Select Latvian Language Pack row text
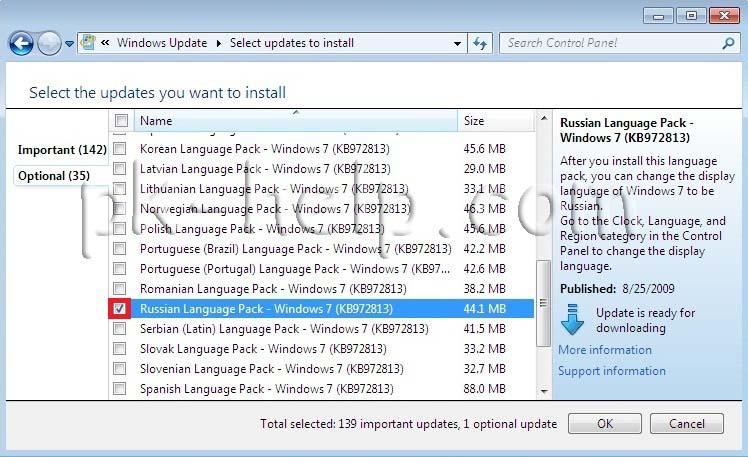Viewport: 748px width, 457px height. pyautogui.click(x=265, y=169)
